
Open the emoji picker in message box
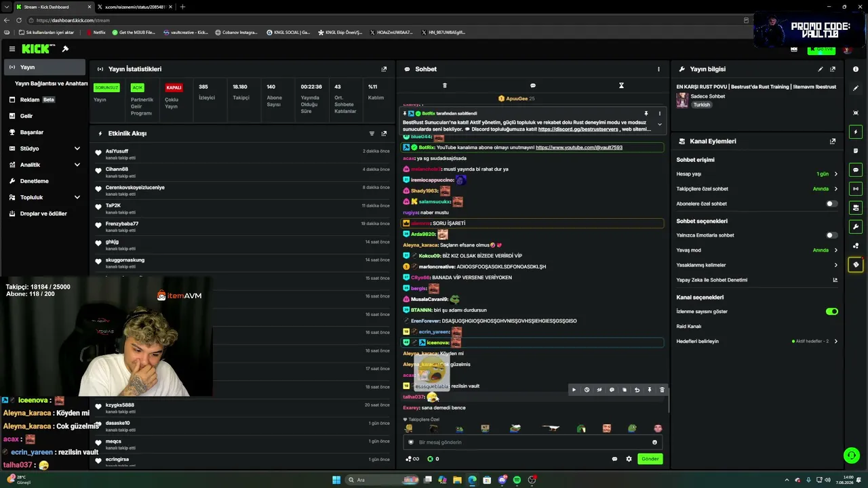(x=654, y=443)
